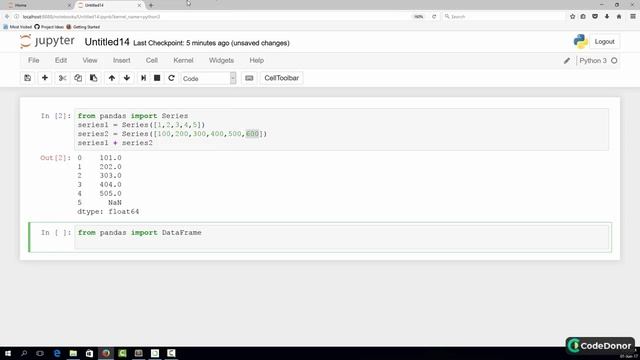Open the Getting Started bookmark
This screenshot has height=360, width=640.
coord(83,27)
